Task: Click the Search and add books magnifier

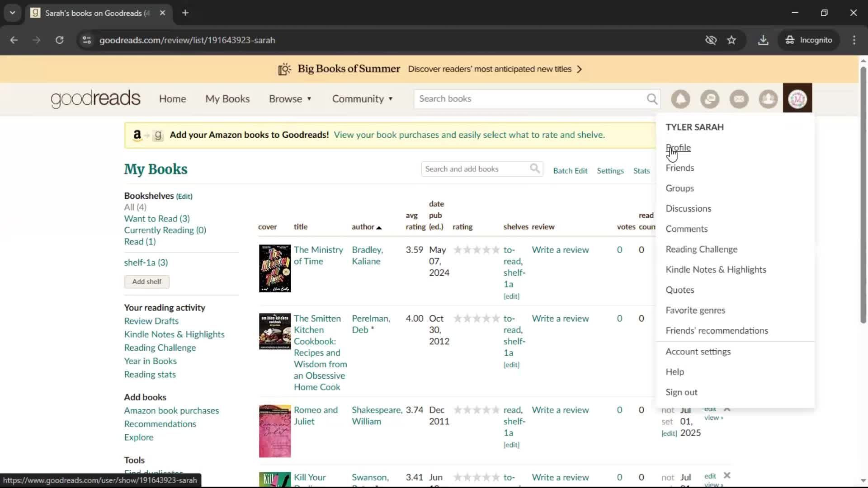Action: pyautogui.click(x=535, y=169)
